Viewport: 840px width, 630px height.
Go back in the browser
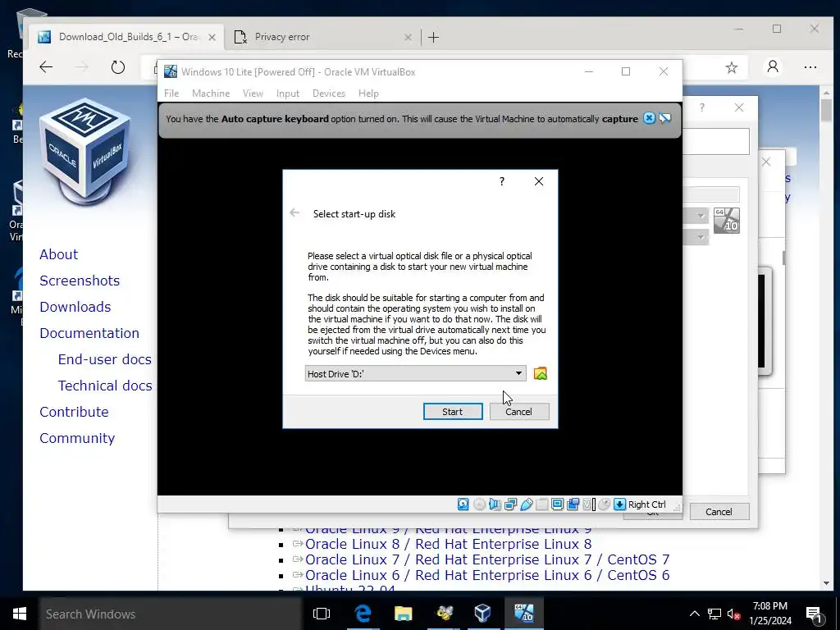[46, 67]
